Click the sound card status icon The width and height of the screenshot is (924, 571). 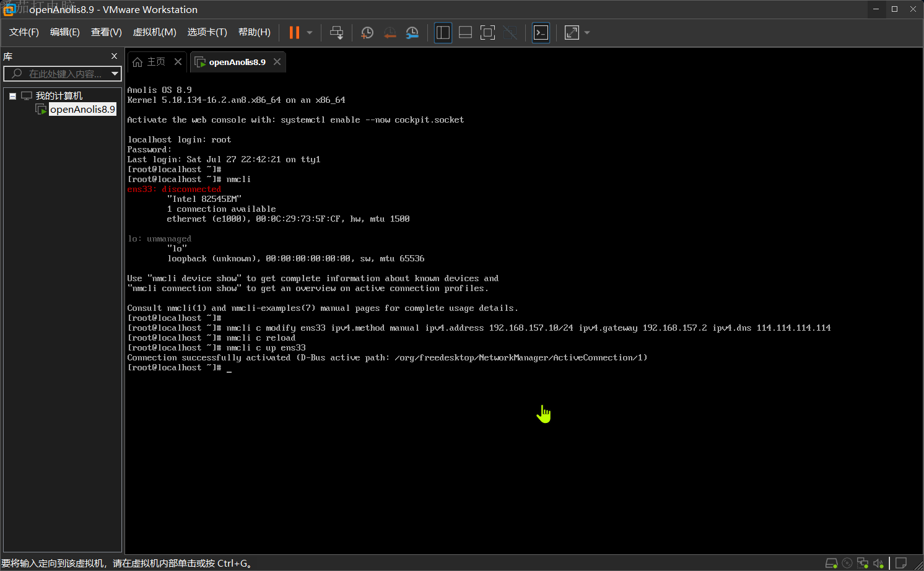[x=878, y=564]
